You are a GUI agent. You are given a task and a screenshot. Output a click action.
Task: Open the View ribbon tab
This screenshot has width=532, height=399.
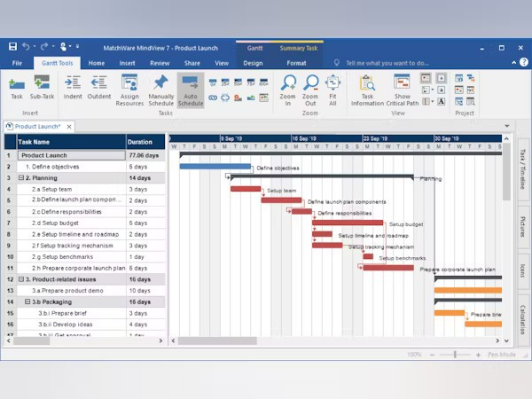click(x=222, y=63)
